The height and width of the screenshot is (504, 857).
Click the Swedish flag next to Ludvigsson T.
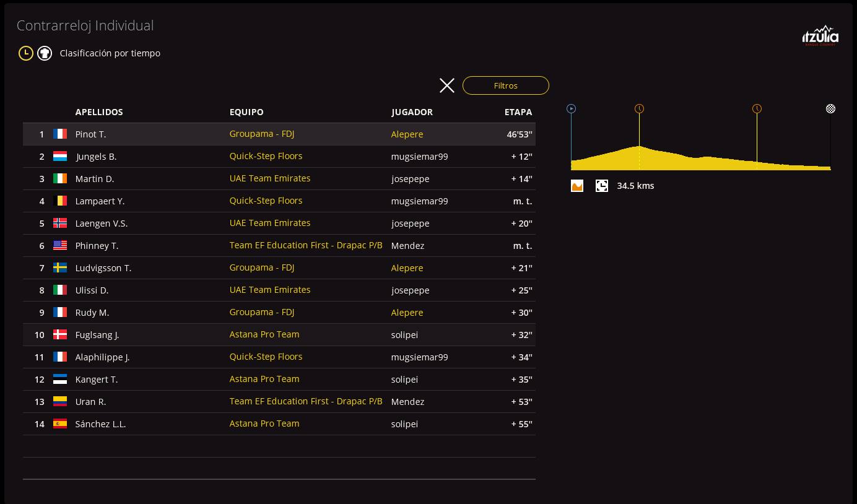60,267
